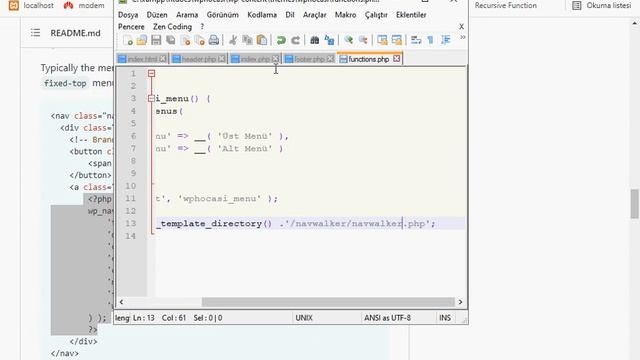
Task: Click the editor scroll left arrow
Action: coord(121,302)
